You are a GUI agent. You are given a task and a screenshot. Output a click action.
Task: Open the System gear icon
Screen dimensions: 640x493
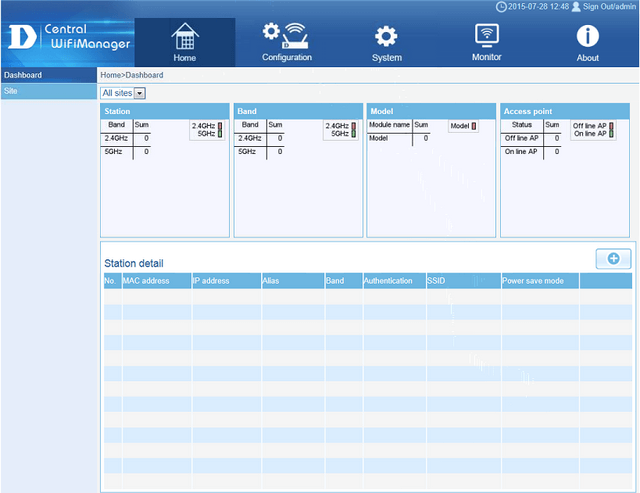click(386, 41)
